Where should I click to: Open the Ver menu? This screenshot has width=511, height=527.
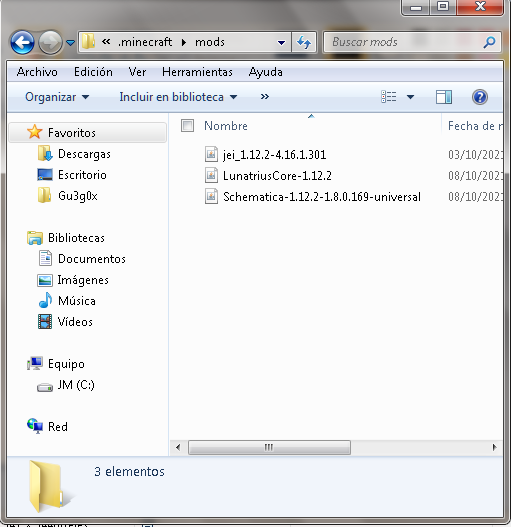(x=137, y=72)
